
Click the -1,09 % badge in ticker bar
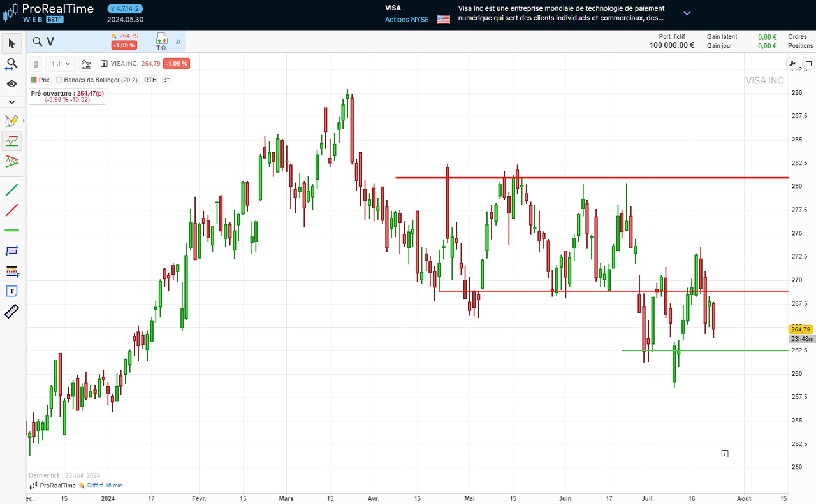pos(124,45)
